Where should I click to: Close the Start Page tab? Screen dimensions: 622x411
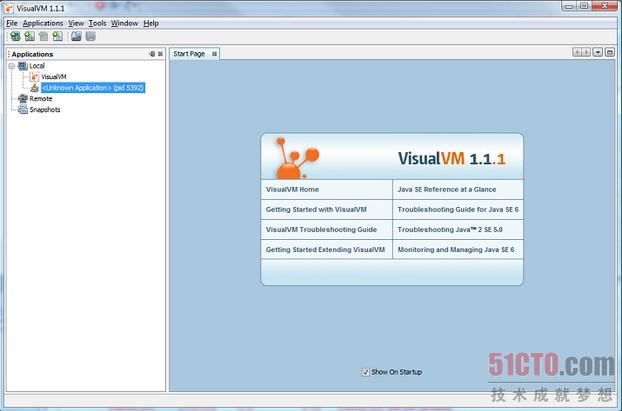(214, 54)
